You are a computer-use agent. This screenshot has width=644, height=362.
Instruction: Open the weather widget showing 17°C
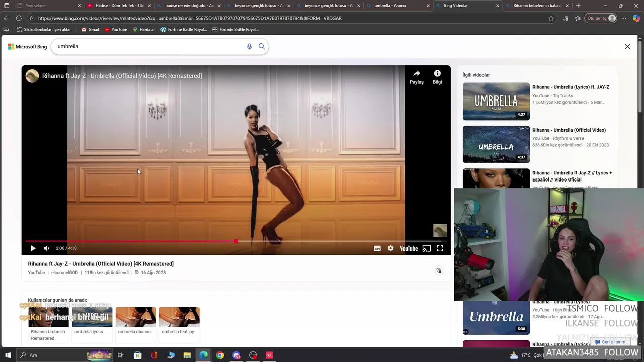pyautogui.click(x=527, y=355)
